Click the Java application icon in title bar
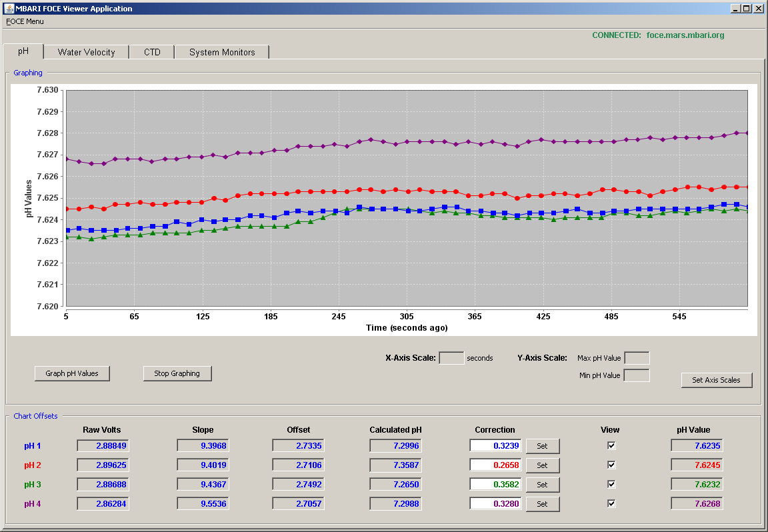 (9, 8)
